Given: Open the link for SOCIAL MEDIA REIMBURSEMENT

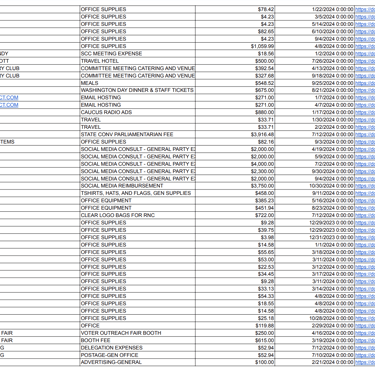Looking at the screenshot, I should tap(365, 186).
